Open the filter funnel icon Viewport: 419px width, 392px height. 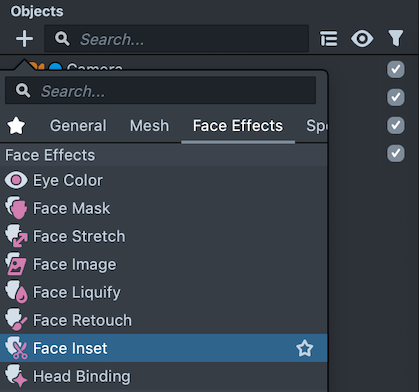click(x=396, y=38)
